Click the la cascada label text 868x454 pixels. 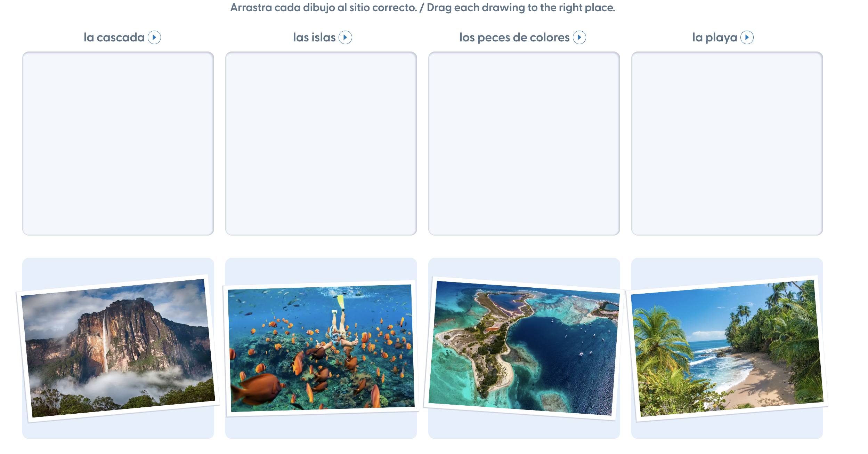[114, 38]
